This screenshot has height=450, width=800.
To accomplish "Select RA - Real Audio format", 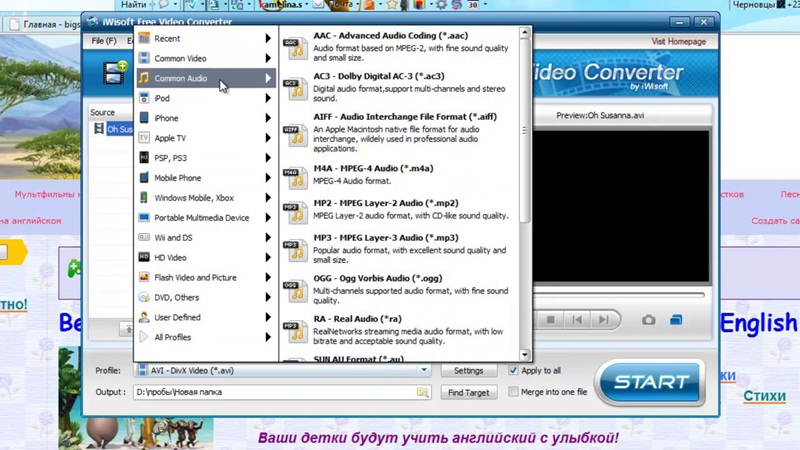I will [x=398, y=330].
